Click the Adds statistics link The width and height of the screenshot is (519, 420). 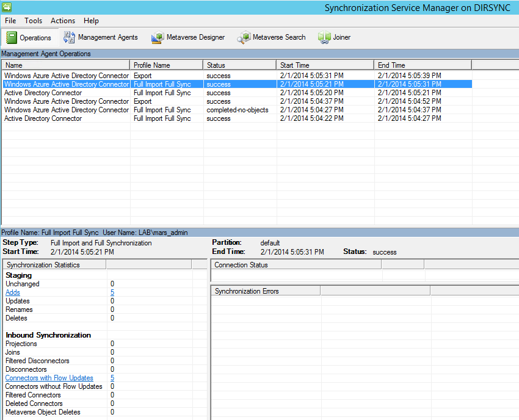(13, 292)
